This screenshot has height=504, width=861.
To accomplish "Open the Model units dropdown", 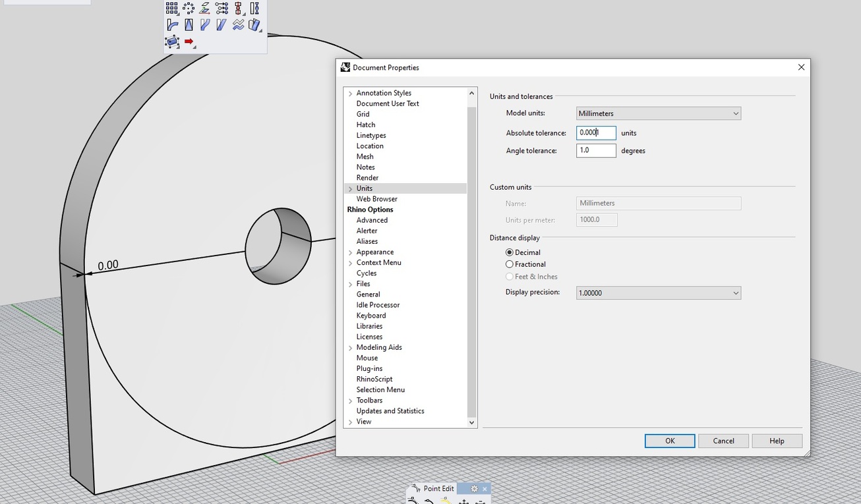I will [658, 113].
